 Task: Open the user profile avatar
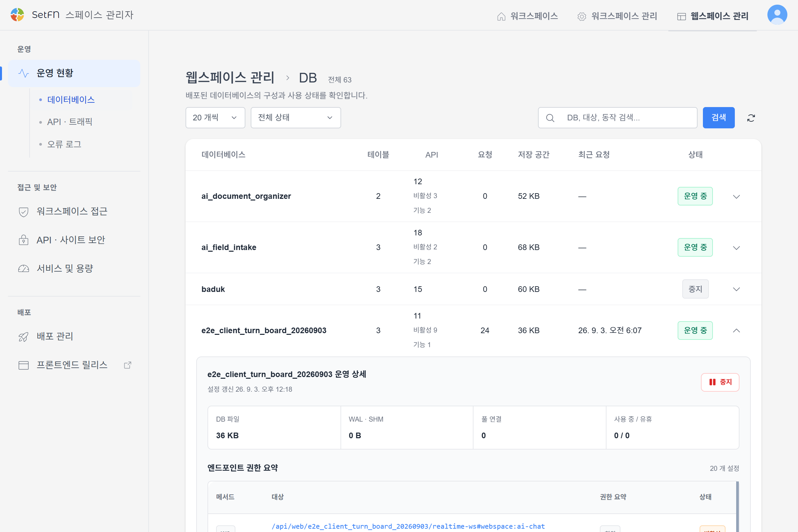pyautogui.click(x=777, y=15)
